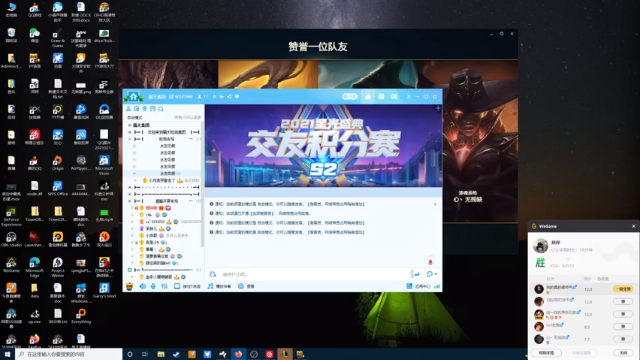
Task: Expand the dotted-line separator channel in the tree
Action: click(x=130, y=187)
